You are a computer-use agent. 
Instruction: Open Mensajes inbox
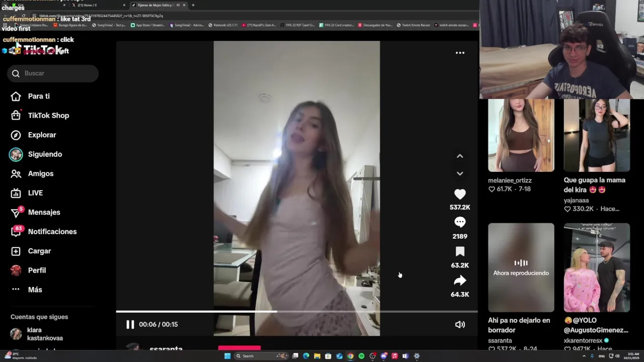click(35, 212)
